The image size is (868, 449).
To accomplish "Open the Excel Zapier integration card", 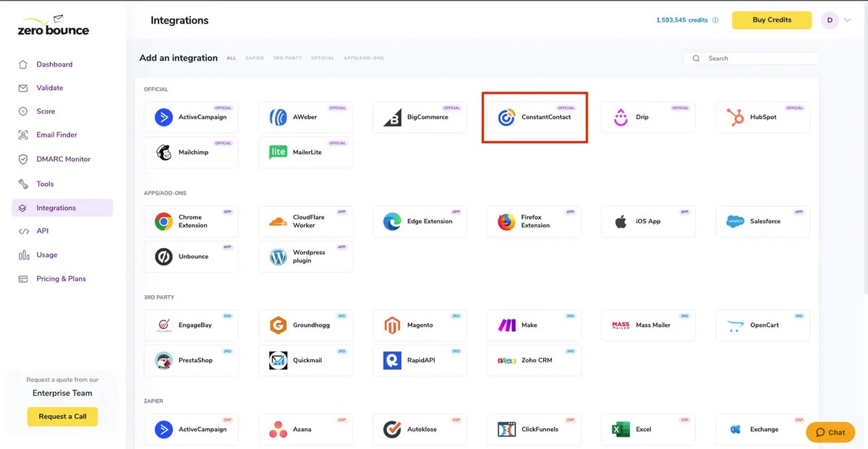I will click(648, 429).
